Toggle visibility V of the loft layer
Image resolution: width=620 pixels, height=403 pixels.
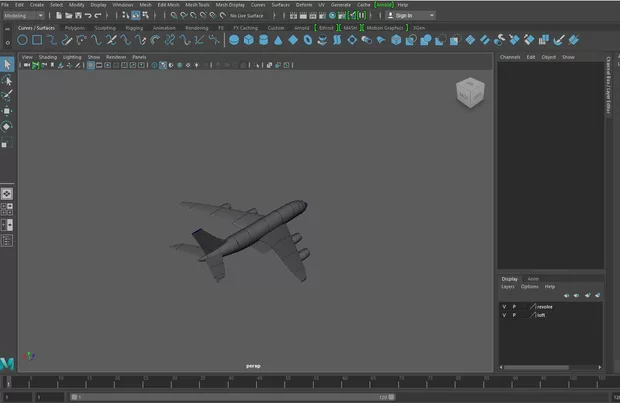coord(505,315)
